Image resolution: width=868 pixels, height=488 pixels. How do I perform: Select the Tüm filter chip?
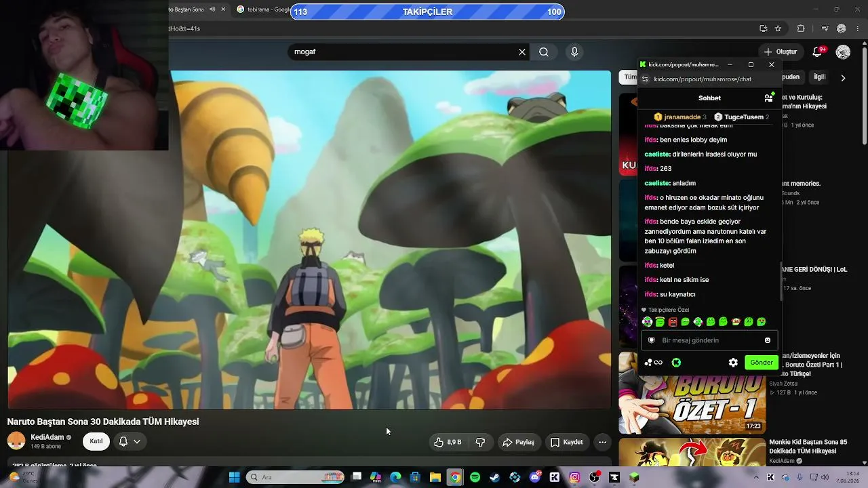[x=629, y=77]
